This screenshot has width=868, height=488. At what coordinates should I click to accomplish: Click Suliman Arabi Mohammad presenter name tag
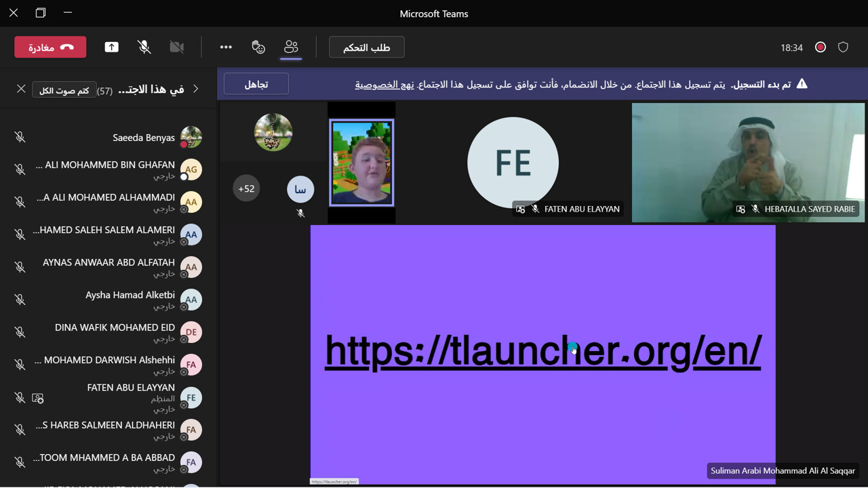pyautogui.click(x=783, y=470)
